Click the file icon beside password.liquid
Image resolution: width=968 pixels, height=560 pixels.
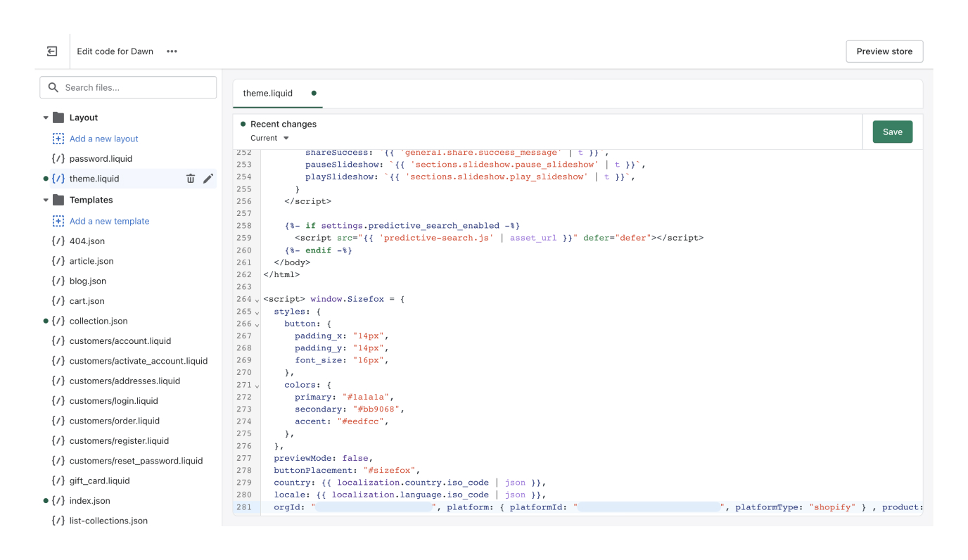[58, 159]
